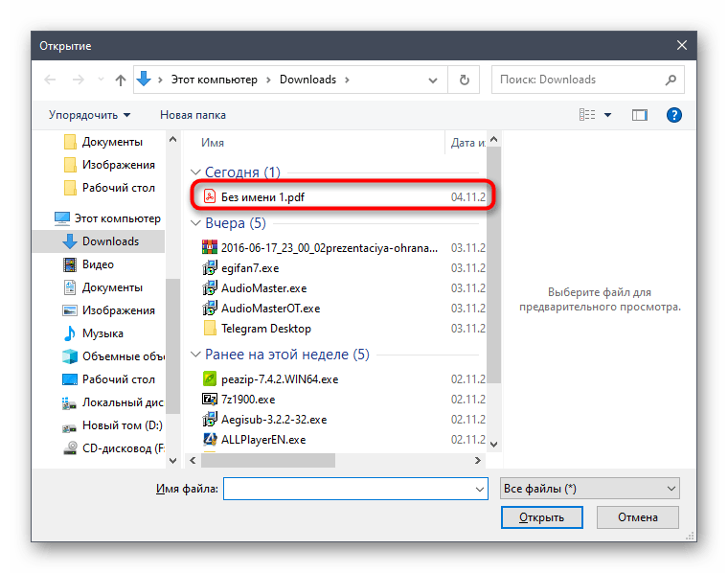
Task: Open the 'Все файлы (*)' file type dropdown
Action: pos(590,489)
